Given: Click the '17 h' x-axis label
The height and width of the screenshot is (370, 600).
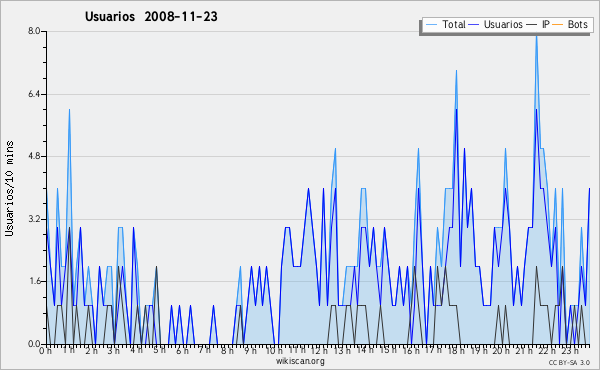Looking at the screenshot, I should pyautogui.click(x=433, y=350).
